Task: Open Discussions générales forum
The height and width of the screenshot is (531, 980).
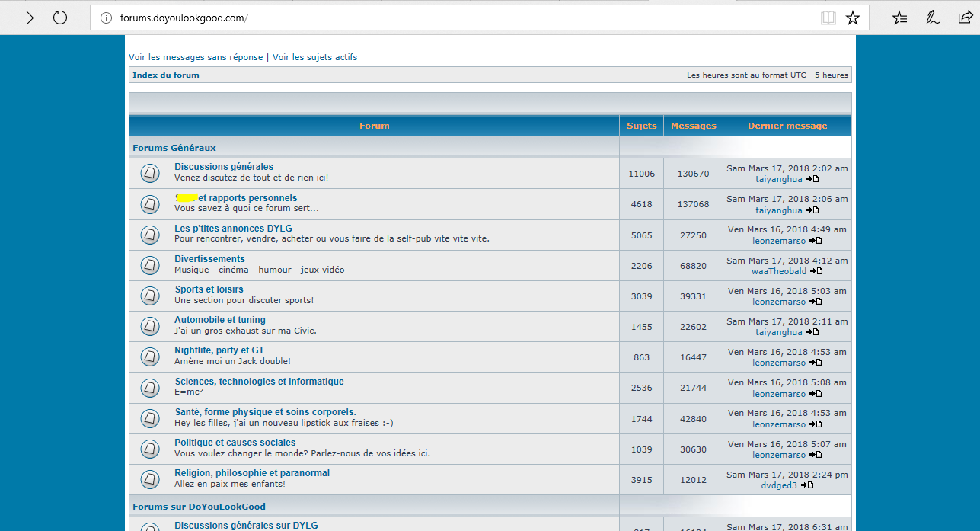Action: point(224,167)
